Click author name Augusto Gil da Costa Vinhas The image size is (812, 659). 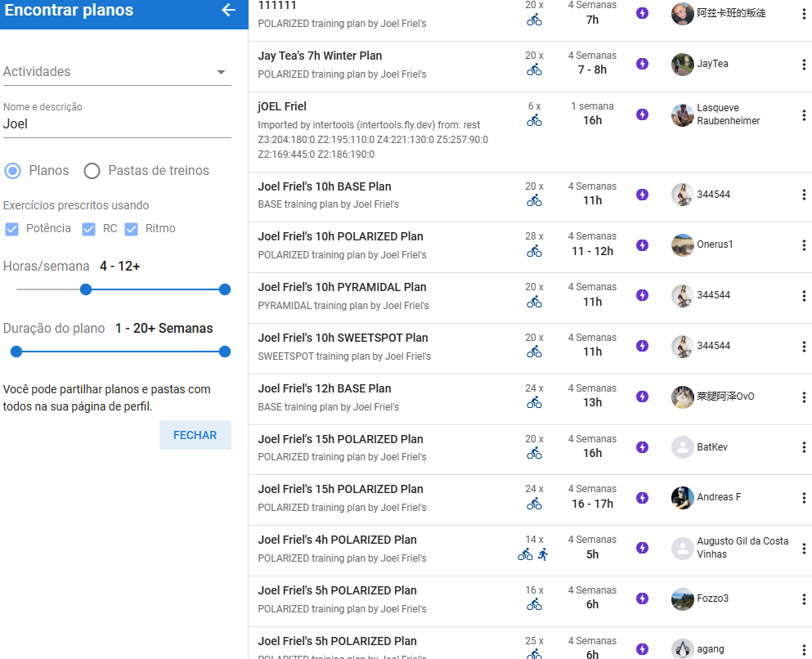pyautogui.click(x=742, y=547)
